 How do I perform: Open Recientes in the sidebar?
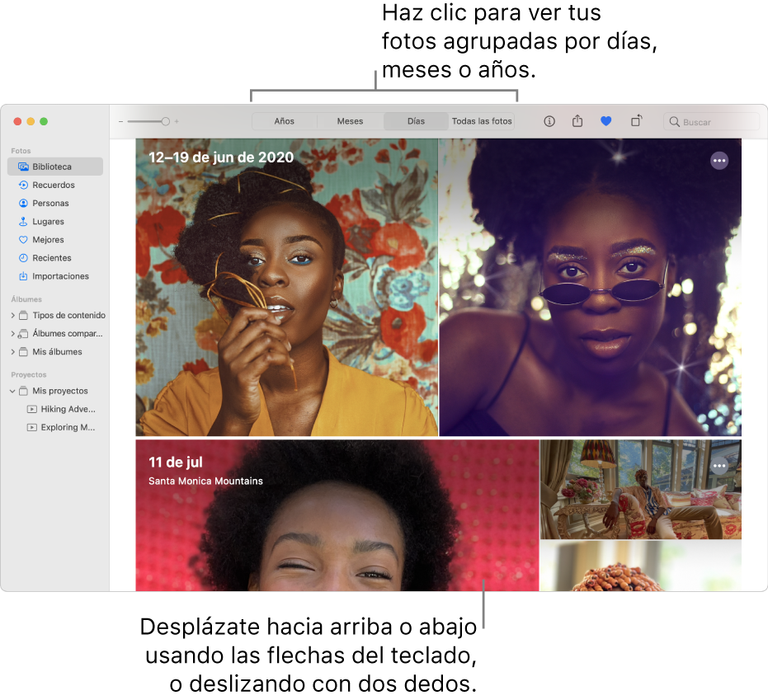click(x=51, y=258)
